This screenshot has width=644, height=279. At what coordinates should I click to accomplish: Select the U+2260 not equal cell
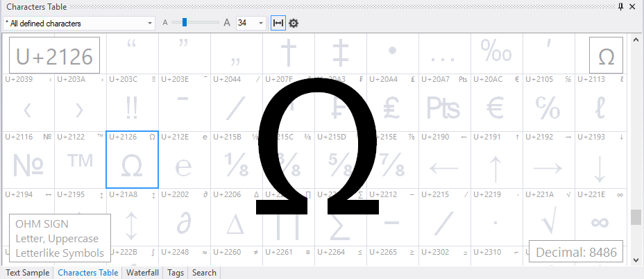point(237,256)
